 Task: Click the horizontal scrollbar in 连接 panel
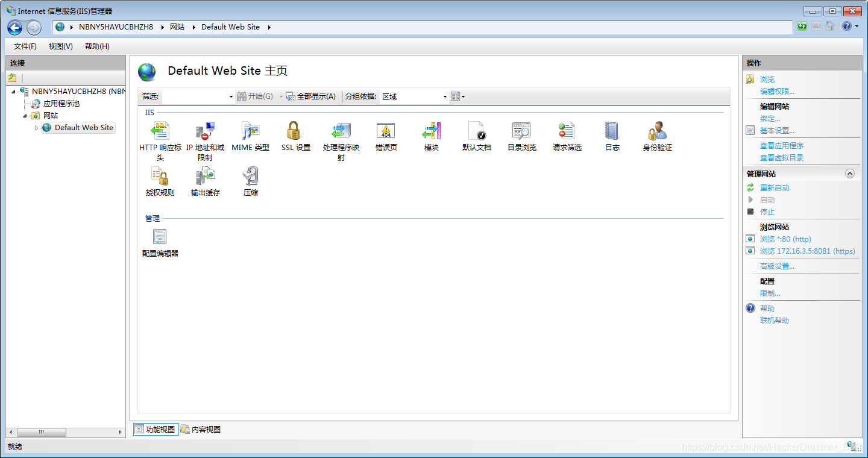pos(42,432)
